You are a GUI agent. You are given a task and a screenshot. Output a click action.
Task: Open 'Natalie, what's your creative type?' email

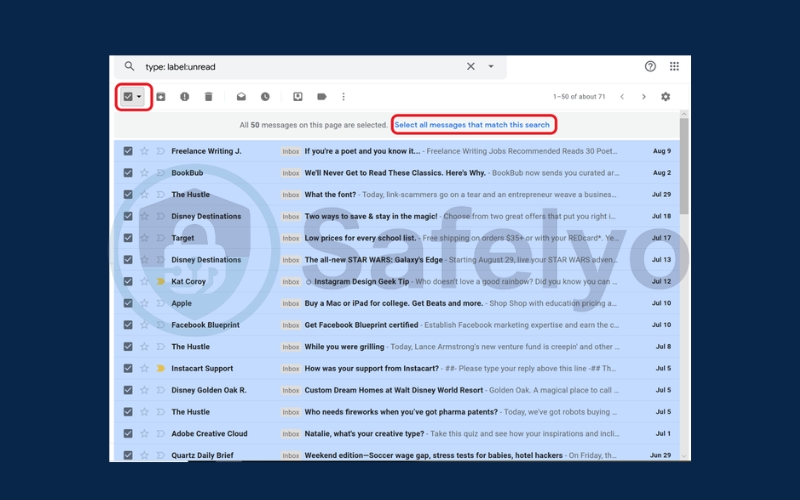coord(364,434)
